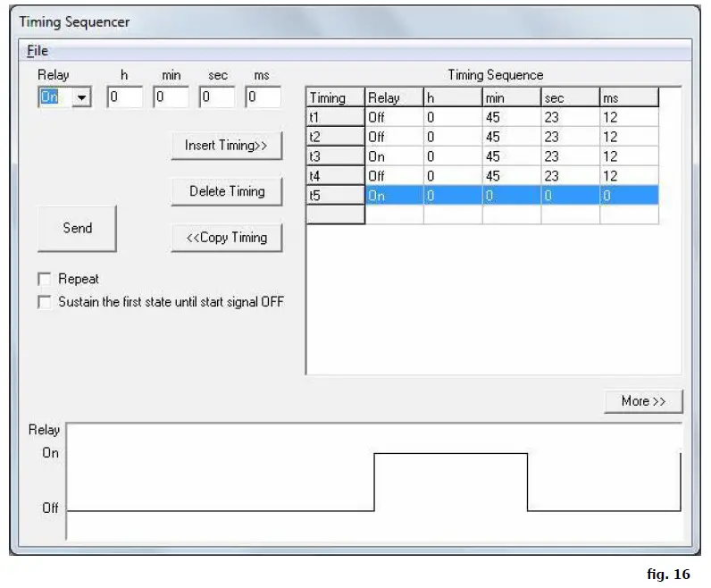This screenshot has width=711, height=588.
Task: Click the Send button
Action: pyautogui.click(x=77, y=228)
